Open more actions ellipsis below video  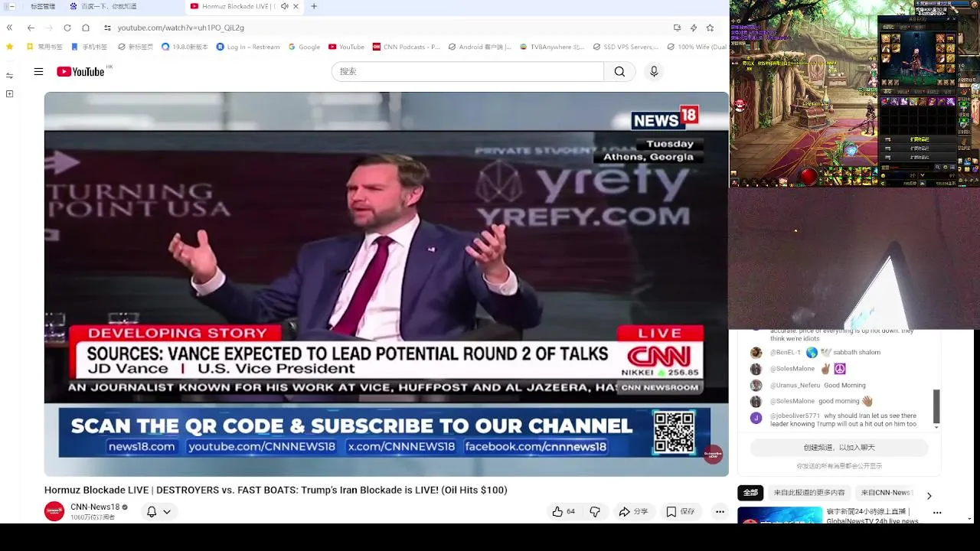click(x=720, y=511)
